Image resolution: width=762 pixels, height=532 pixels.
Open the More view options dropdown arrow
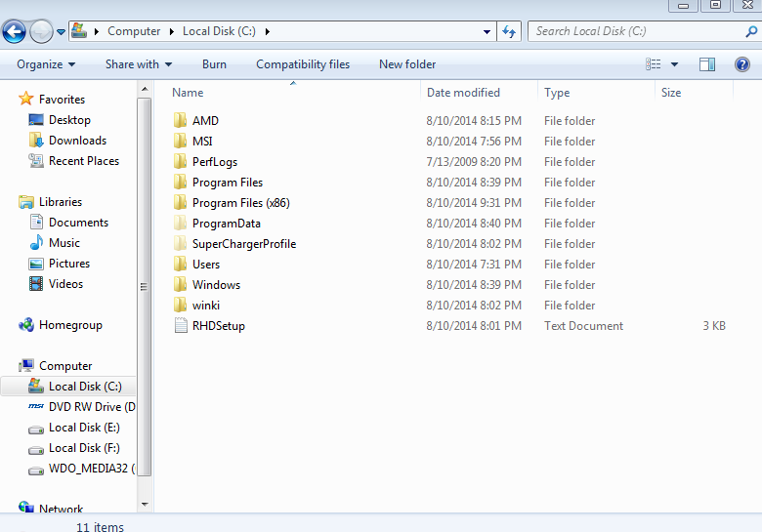[x=674, y=64]
